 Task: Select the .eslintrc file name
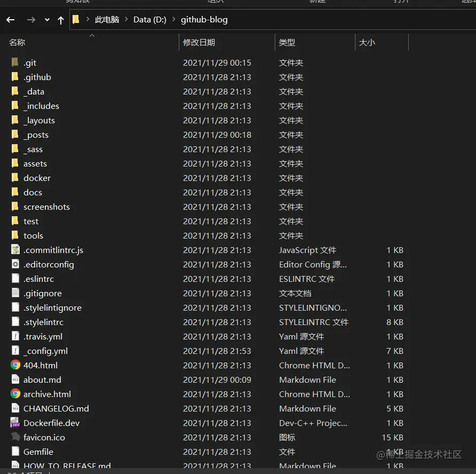(x=38, y=279)
